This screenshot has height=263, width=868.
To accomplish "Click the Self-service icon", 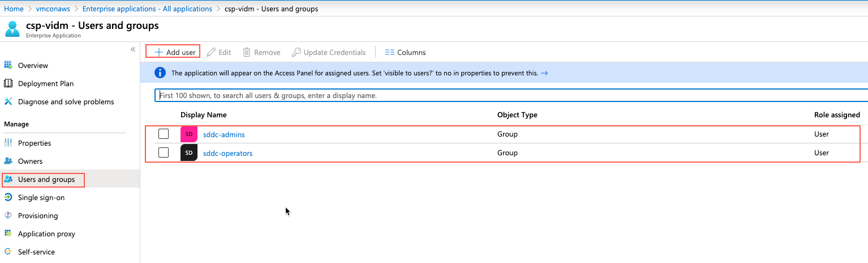I will click(8, 252).
